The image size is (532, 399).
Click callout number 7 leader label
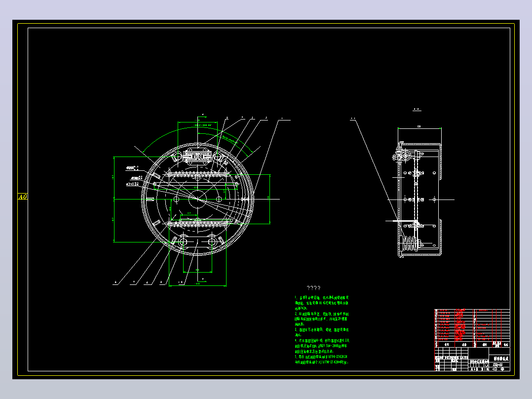[134, 282]
